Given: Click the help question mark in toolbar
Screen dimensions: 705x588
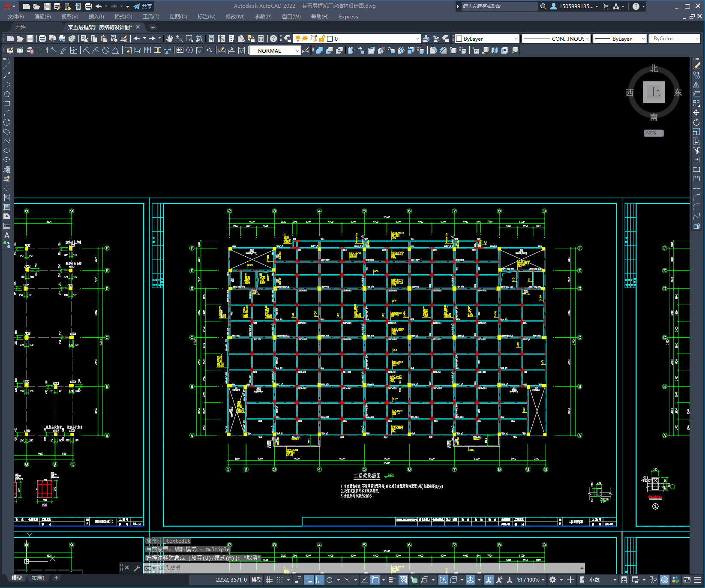Looking at the screenshot, I should (273, 39).
